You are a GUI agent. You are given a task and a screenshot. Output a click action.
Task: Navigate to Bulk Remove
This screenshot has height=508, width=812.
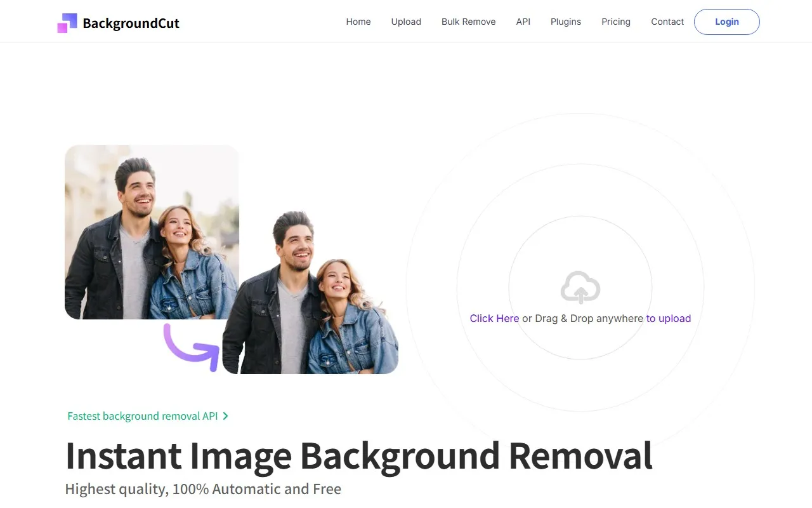468,22
